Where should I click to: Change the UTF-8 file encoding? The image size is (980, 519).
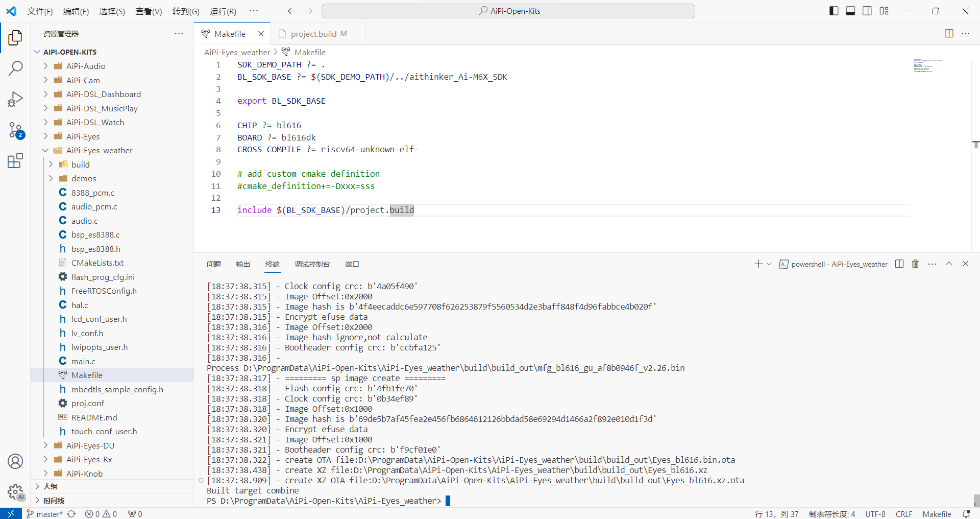click(875, 514)
